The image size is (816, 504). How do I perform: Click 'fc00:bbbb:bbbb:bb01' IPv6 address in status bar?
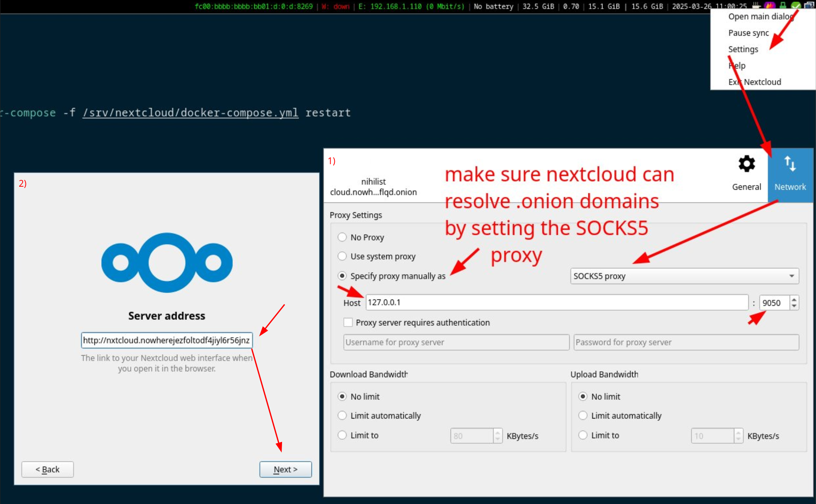tap(254, 6)
